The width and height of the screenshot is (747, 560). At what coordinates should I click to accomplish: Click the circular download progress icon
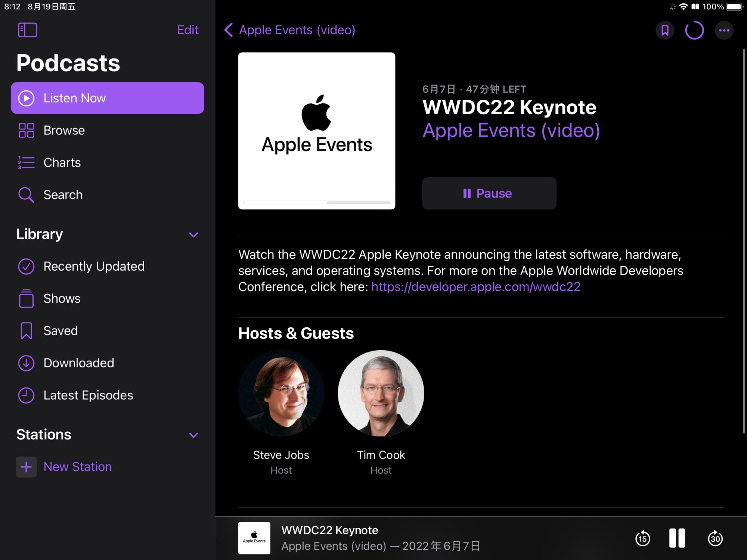(694, 30)
